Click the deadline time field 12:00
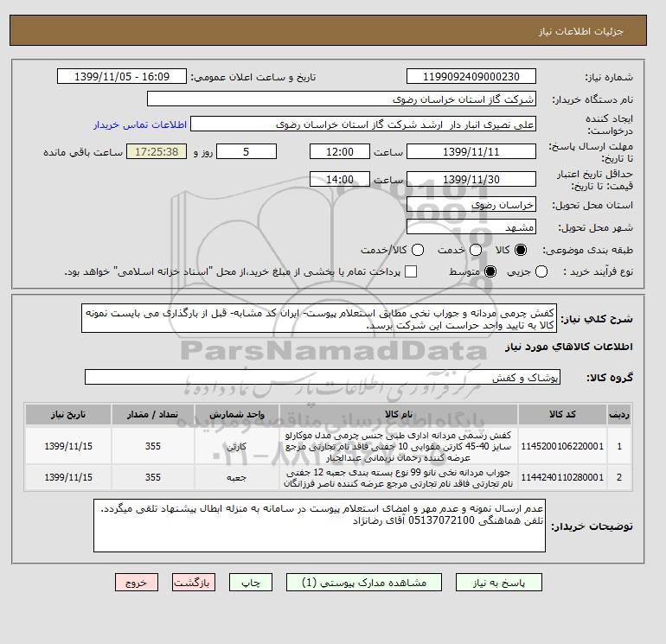The width and height of the screenshot is (666, 644). (340, 151)
